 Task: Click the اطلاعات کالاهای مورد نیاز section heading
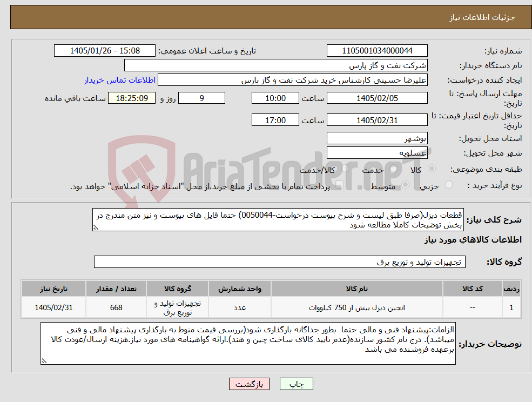pos(473,240)
